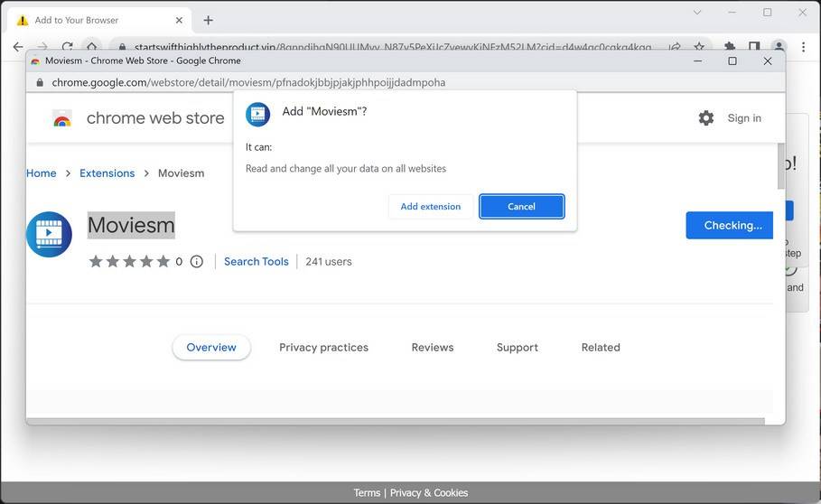This screenshot has height=504, width=821.
Task: Click the home icon in the main browser
Action: click(x=91, y=47)
